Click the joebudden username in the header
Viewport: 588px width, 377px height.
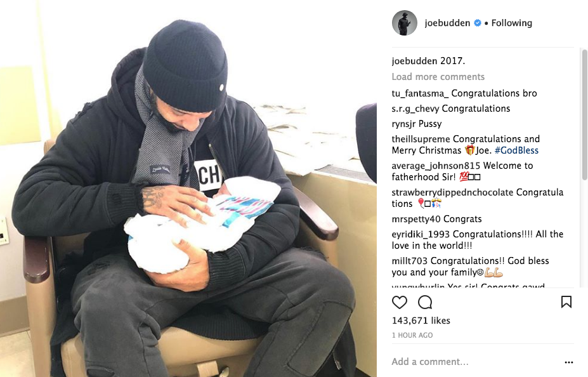click(x=447, y=23)
